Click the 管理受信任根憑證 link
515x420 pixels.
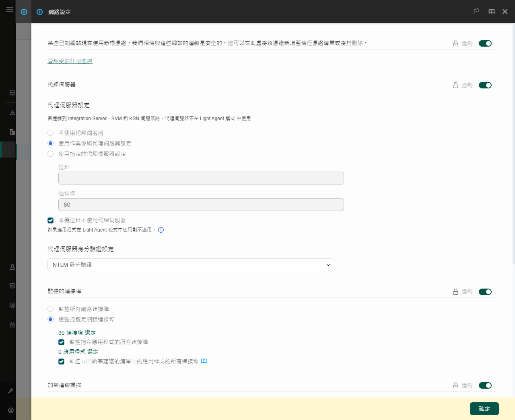click(x=70, y=61)
